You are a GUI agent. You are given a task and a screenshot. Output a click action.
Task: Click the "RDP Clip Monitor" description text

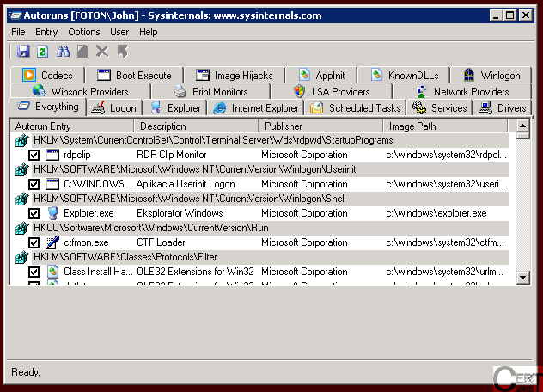tap(172, 155)
